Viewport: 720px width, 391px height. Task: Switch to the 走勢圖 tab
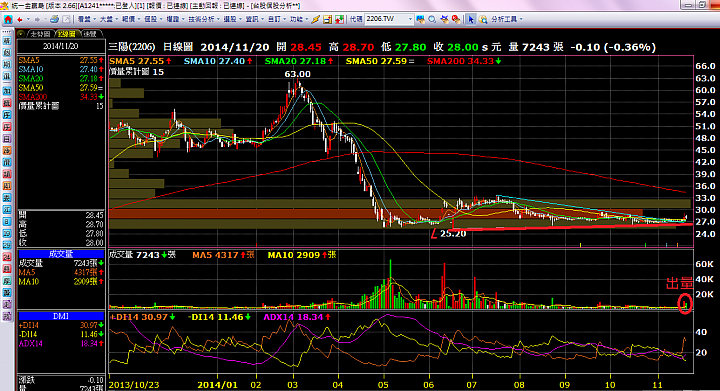click(x=40, y=34)
